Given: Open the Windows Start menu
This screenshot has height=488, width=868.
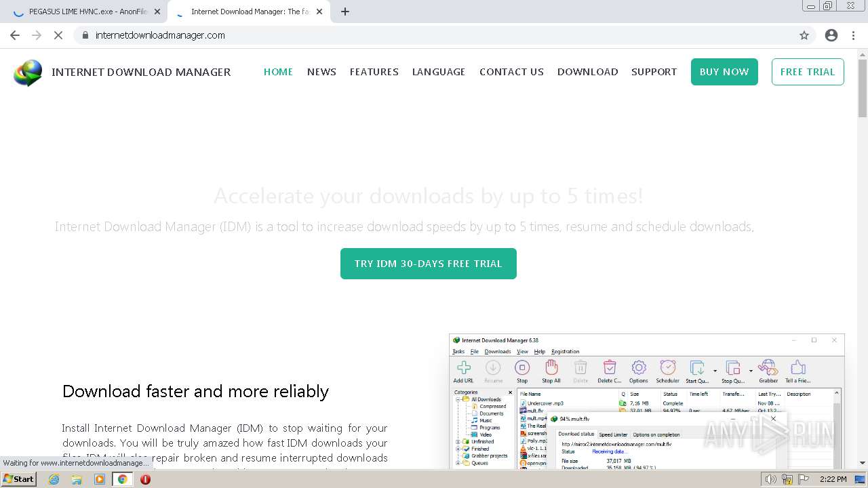Looking at the screenshot, I should pos(18,479).
